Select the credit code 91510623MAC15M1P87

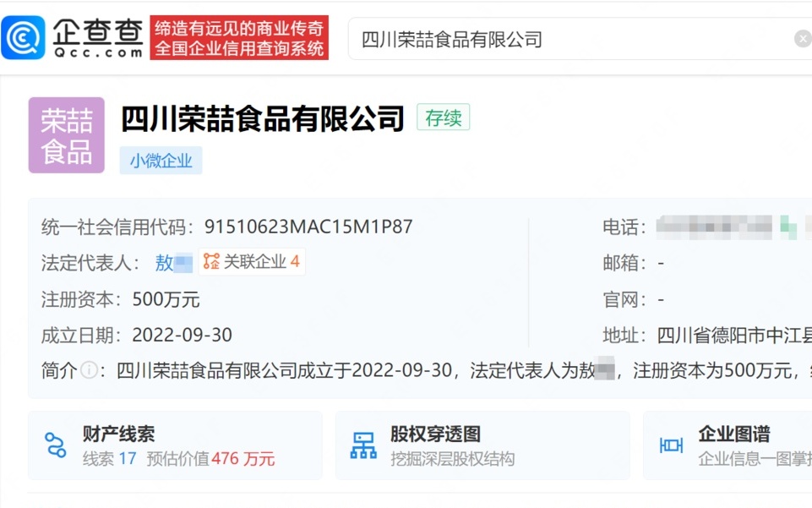pos(308,227)
